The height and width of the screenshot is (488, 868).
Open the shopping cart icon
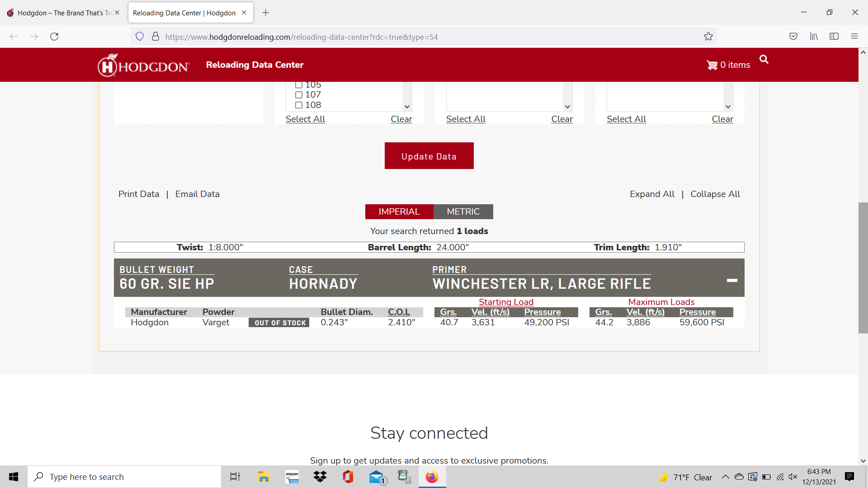coord(712,65)
